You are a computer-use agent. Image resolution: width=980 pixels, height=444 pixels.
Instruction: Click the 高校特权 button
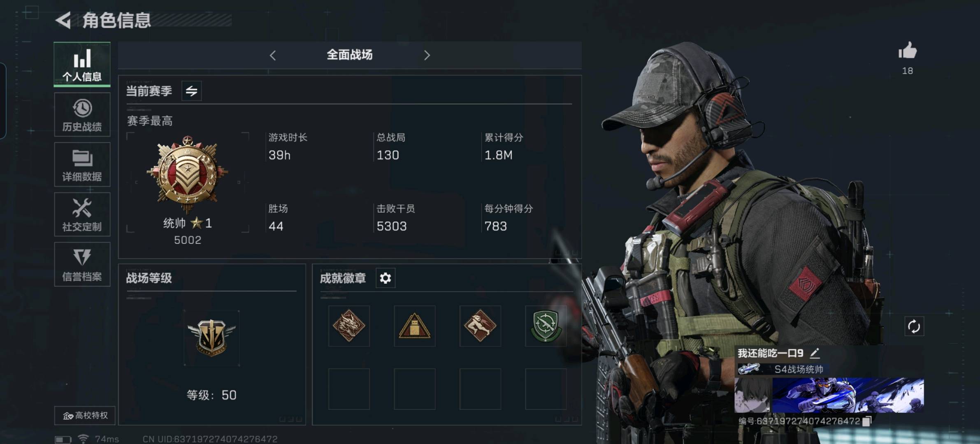pyautogui.click(x=85, y=416)
